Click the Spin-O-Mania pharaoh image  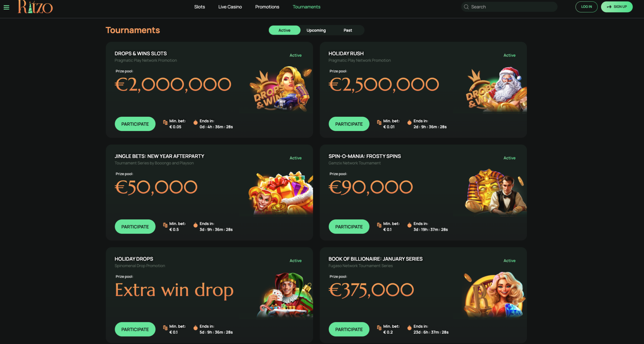pyautogui.click(x=495, y=192)
